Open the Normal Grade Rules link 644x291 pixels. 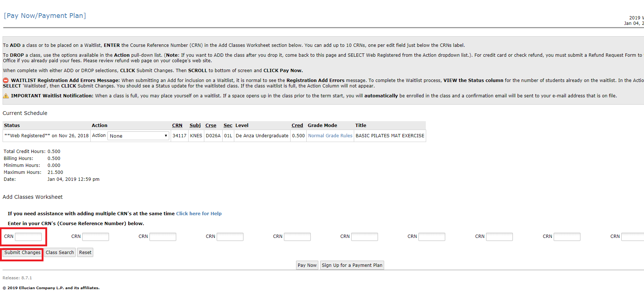[330, 136]
